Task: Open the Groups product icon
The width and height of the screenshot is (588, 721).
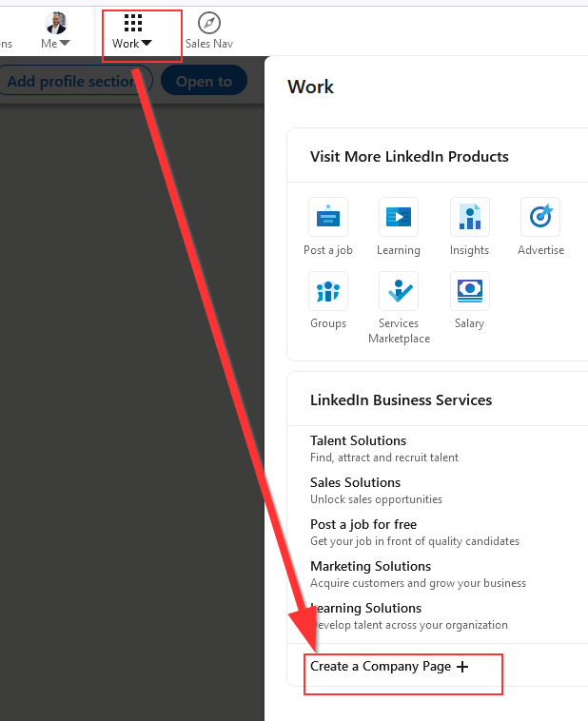Action: (x=328, y=291)
